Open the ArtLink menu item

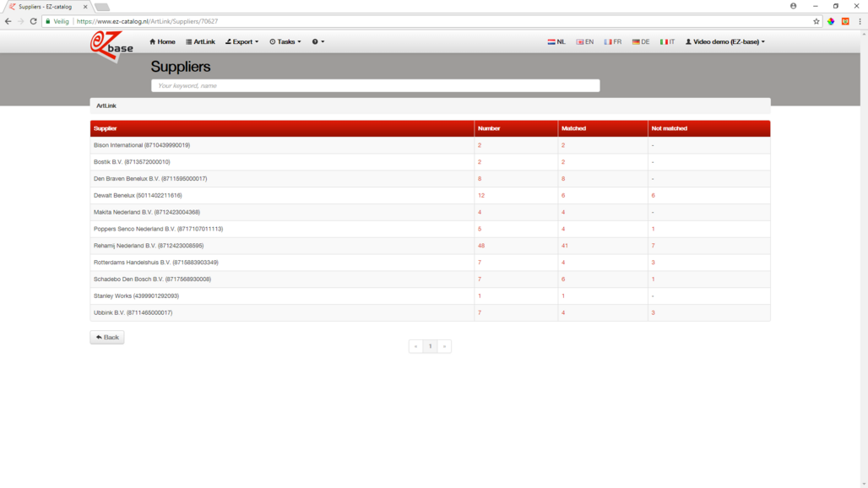click(200, 41)
